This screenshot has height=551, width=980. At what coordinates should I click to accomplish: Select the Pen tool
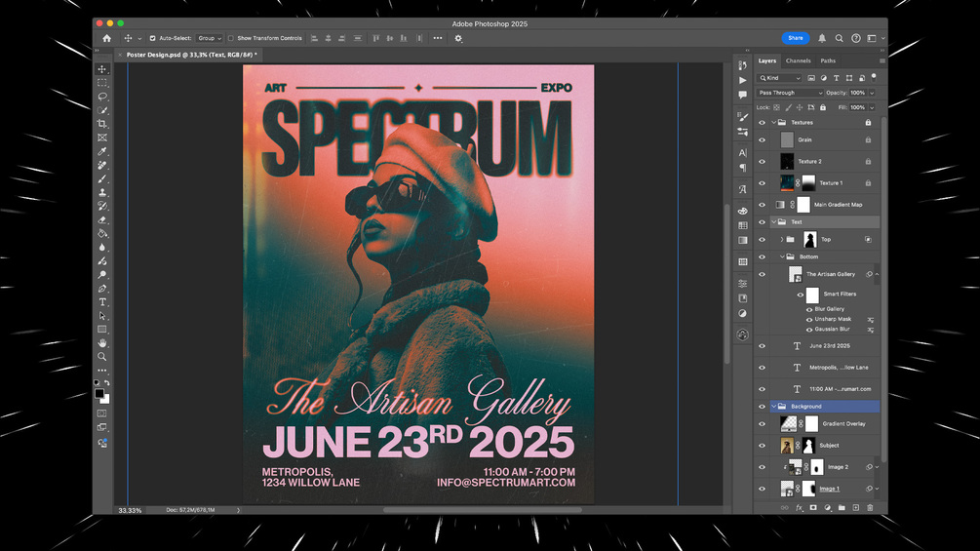(101, 289)
